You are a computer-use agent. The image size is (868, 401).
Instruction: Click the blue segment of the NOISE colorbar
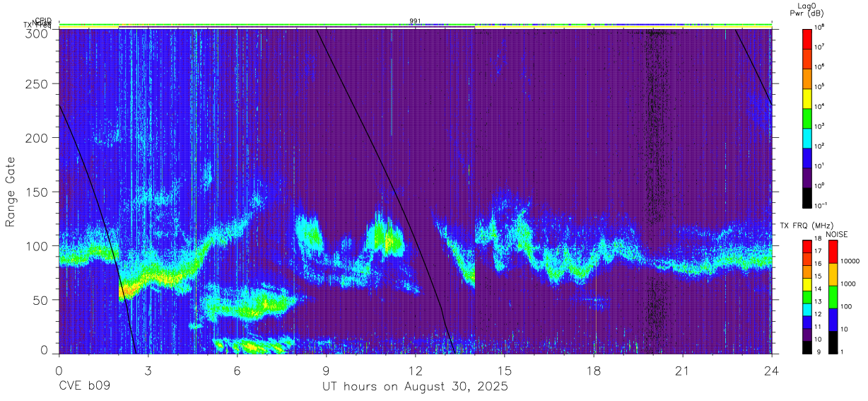click(833, 319)
